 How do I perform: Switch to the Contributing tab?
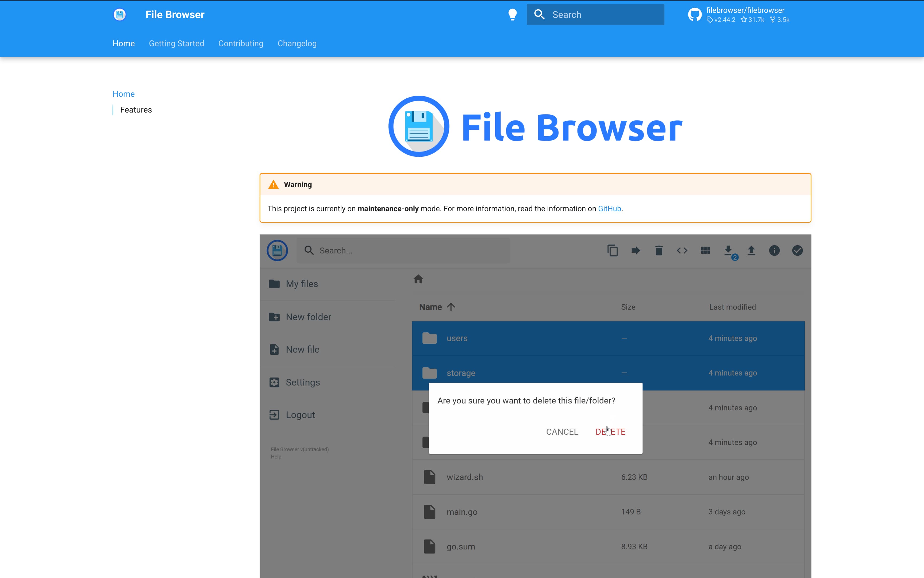pos(240,43)
